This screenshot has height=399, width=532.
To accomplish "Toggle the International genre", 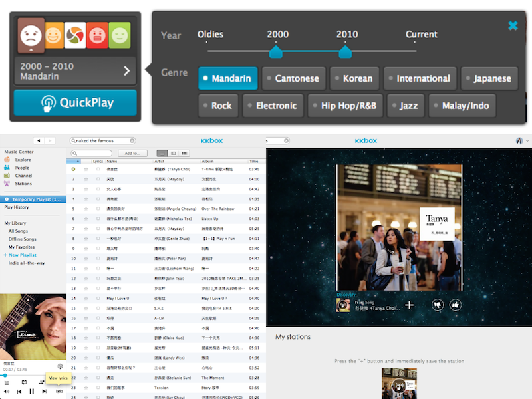I will point(420,78).
